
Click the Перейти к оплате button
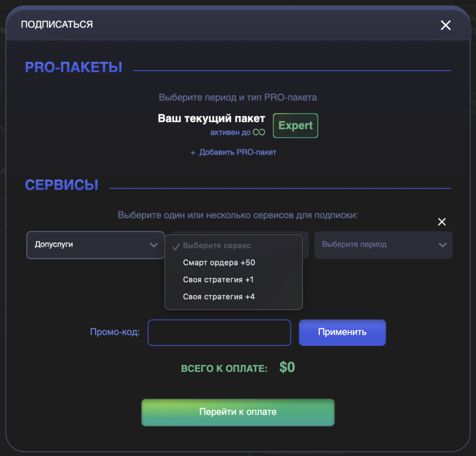click(238, 412)
